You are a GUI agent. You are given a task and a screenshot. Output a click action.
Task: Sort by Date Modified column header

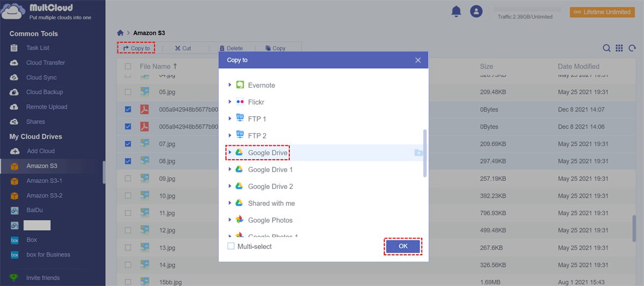[579, 67]
